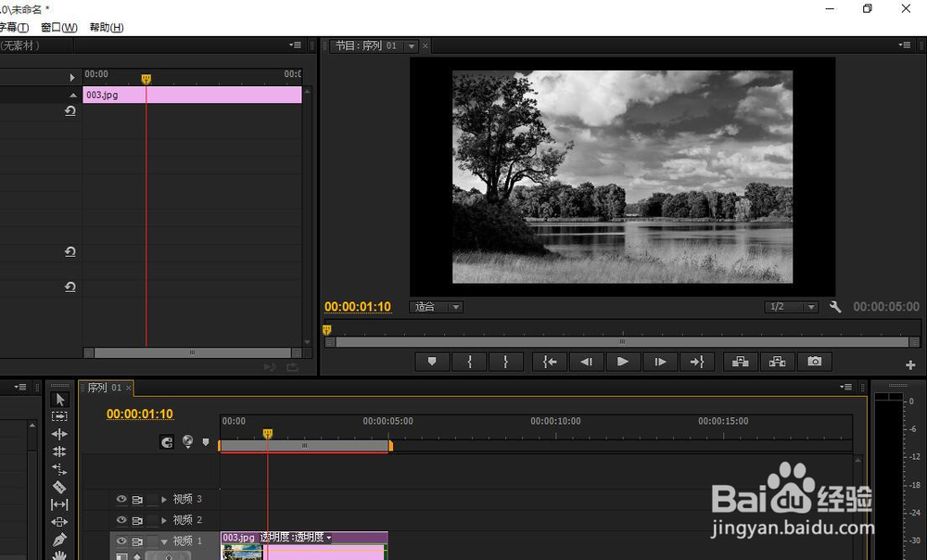Close the 序列 01 timeline tab

click(128, 388)
